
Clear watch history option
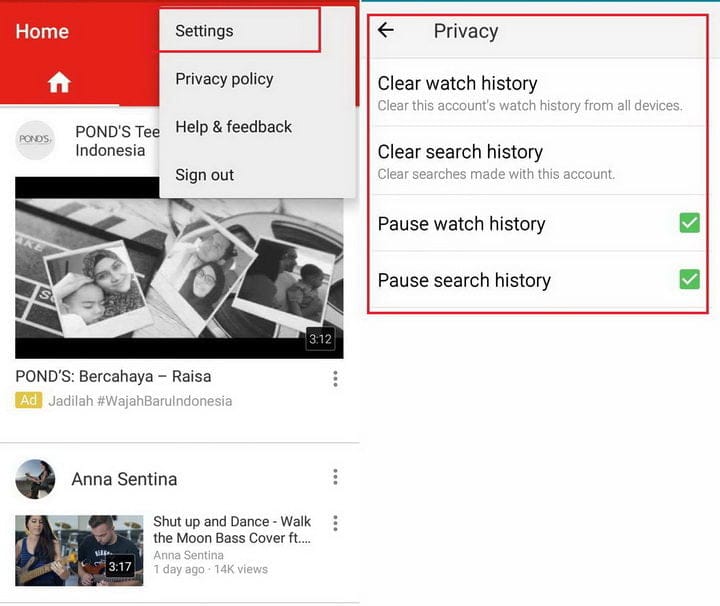coord(538,92)
